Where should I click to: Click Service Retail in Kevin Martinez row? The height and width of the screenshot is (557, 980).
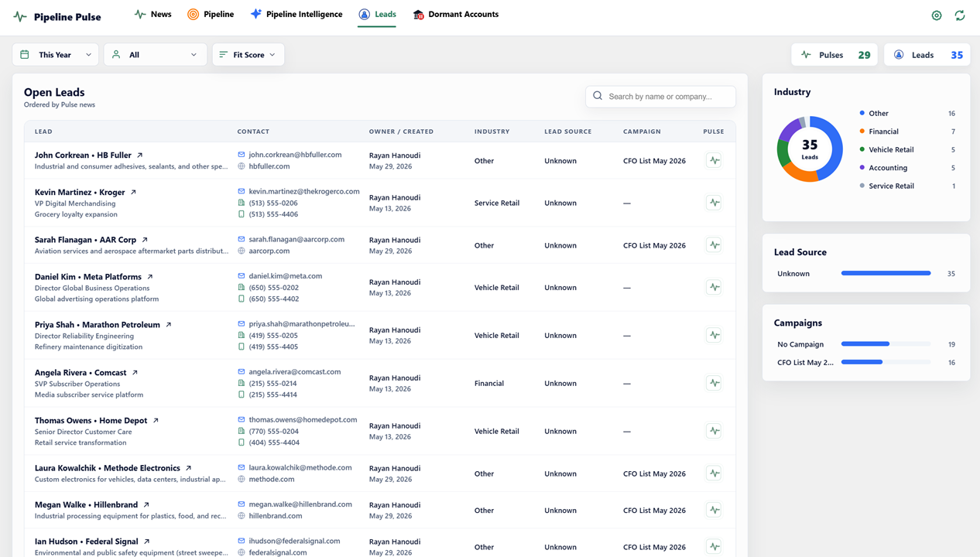coord(497,203)
